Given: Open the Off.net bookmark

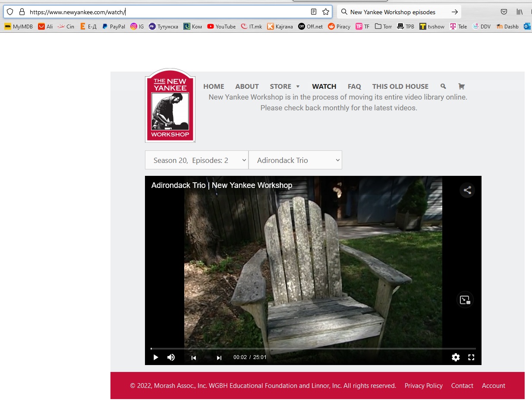Looking at the screenshot, I should [x=311, y=26].
